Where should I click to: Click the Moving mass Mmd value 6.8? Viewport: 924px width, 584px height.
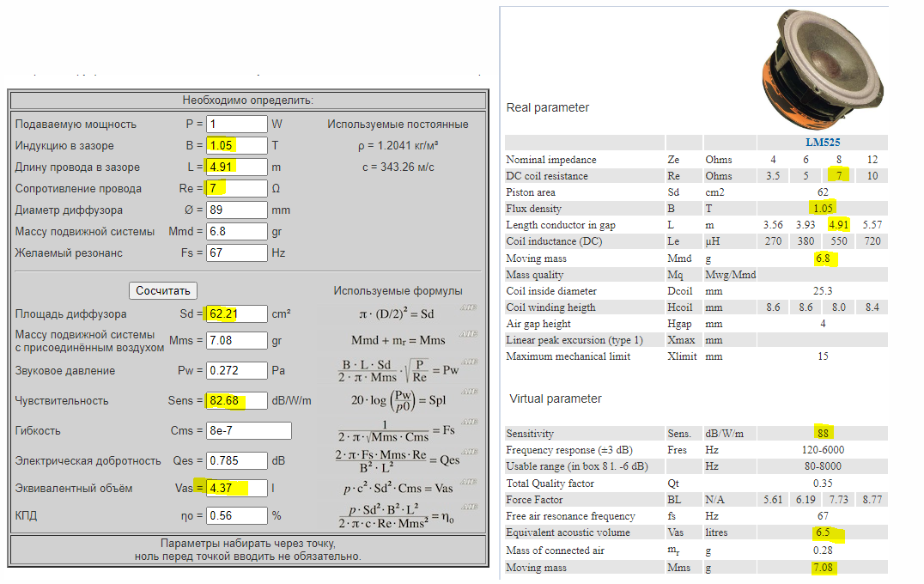pos(823,259)
